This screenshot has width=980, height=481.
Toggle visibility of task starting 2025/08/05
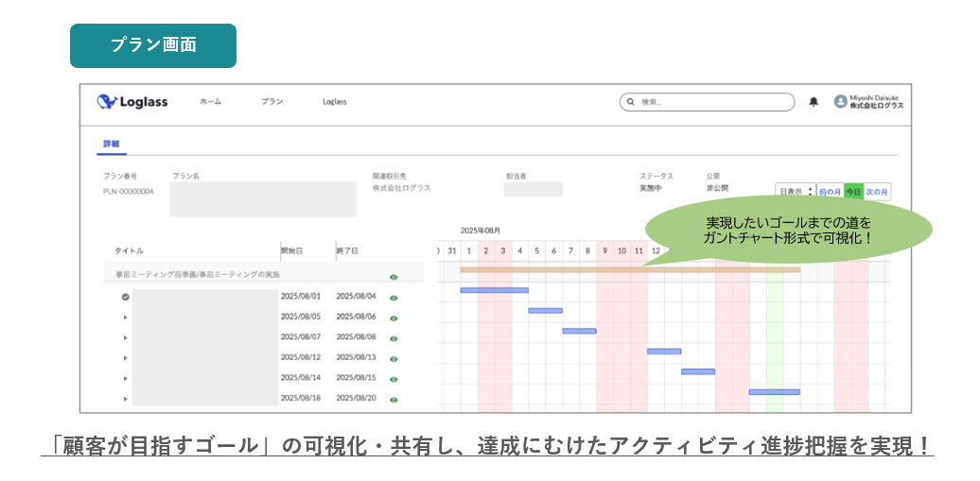pos(394,318)
